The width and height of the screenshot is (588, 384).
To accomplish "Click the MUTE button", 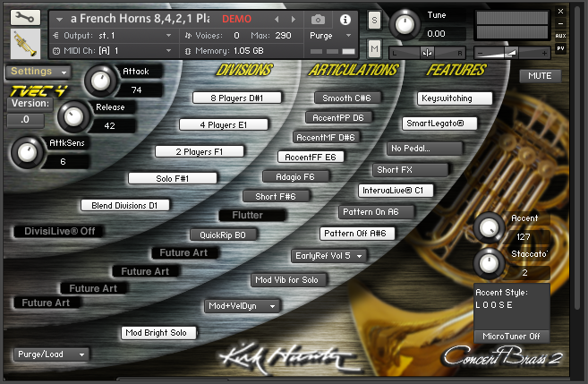I will (x=540, y=76).
